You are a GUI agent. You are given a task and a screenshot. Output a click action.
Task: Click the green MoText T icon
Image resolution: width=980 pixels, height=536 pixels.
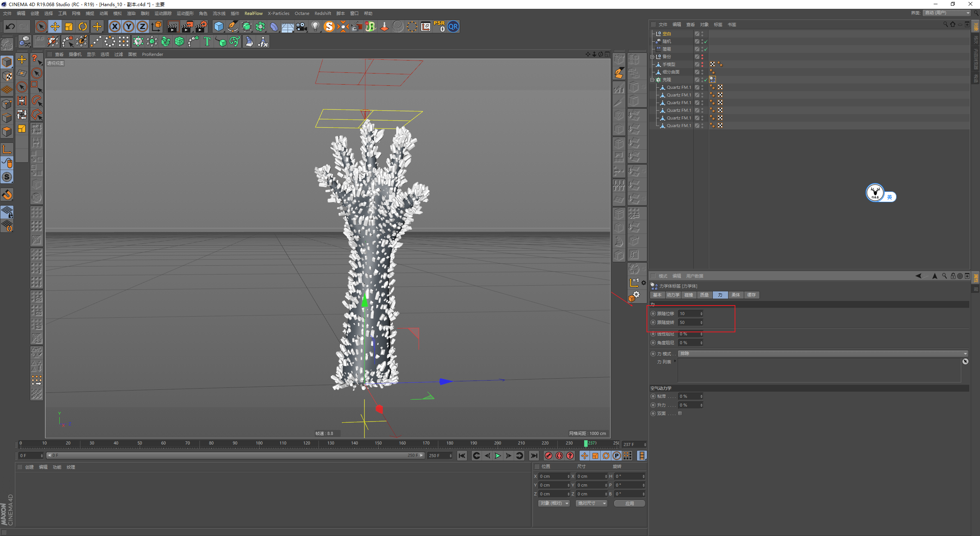[x=207, y=41]
